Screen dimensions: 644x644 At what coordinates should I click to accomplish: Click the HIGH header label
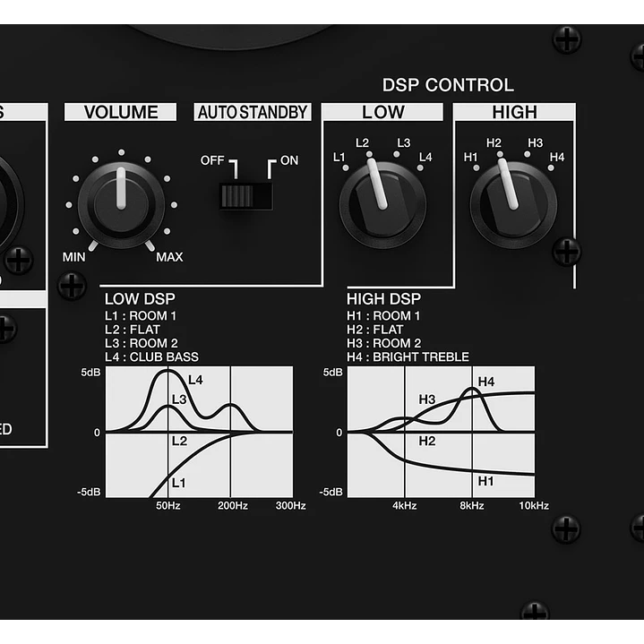(514, 112)
